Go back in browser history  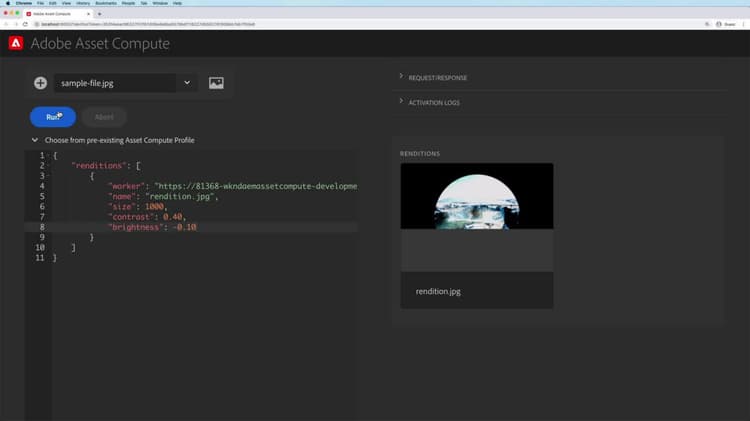(x=6, y=24)
